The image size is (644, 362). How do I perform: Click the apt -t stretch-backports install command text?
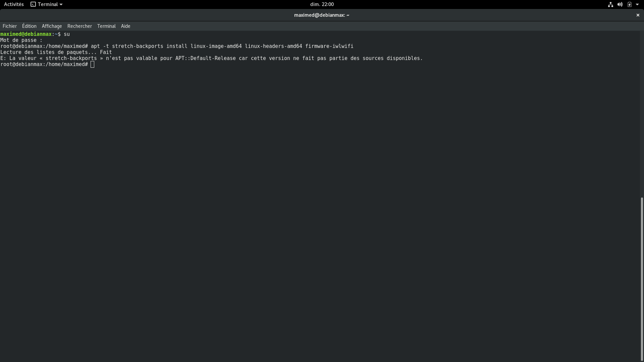222,46
